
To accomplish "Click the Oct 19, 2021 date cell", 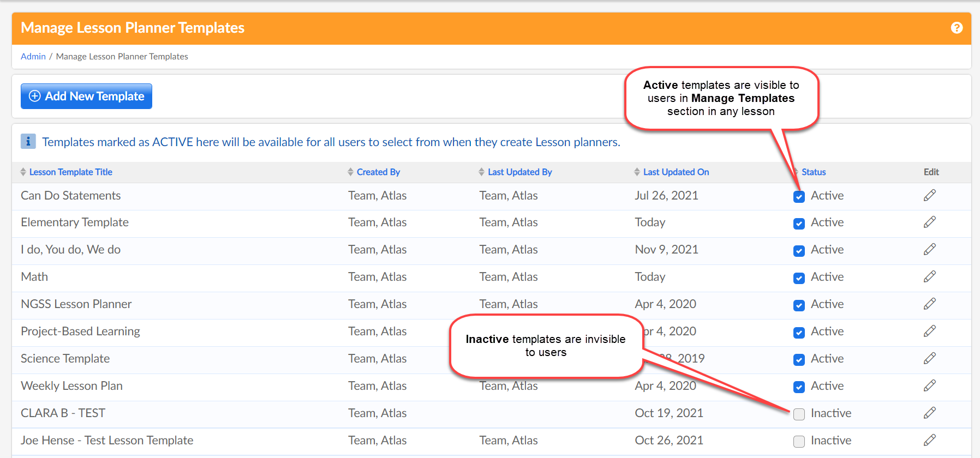I will (x=669, y=413).
